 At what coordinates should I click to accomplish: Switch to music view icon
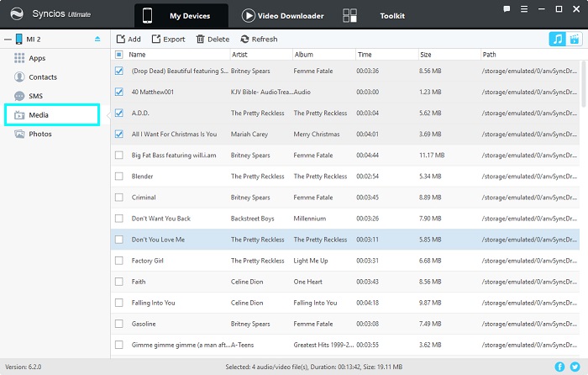(557, 39)
